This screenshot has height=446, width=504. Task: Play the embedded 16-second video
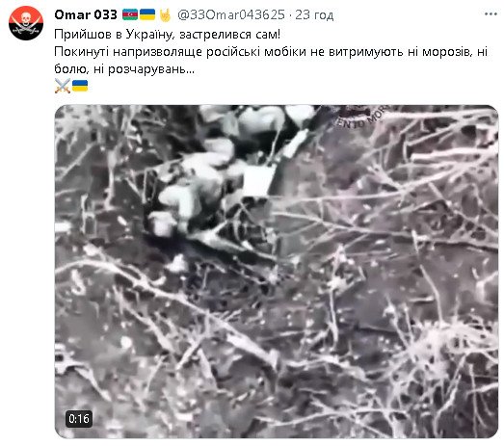click(x=277, y=272)
